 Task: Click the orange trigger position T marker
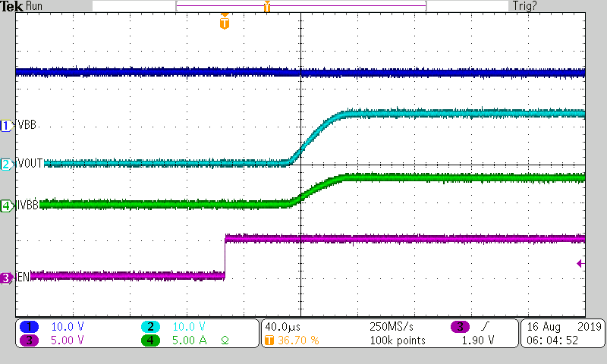(x=223, y=23)
